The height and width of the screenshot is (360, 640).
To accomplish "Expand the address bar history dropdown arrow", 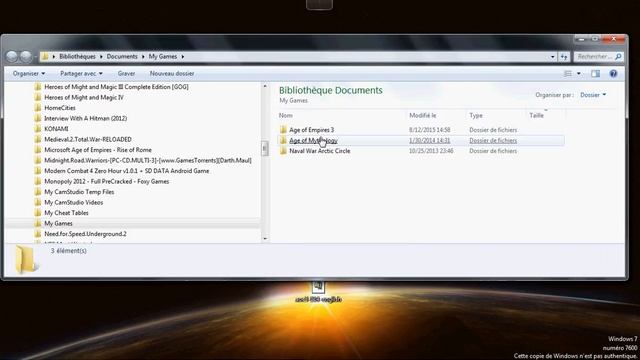I will tap(553, 56).
